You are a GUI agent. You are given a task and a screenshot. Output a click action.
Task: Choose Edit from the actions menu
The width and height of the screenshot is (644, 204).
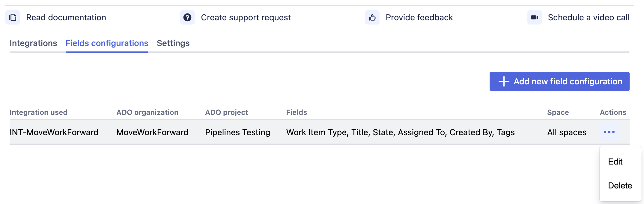tap(615, 162)
